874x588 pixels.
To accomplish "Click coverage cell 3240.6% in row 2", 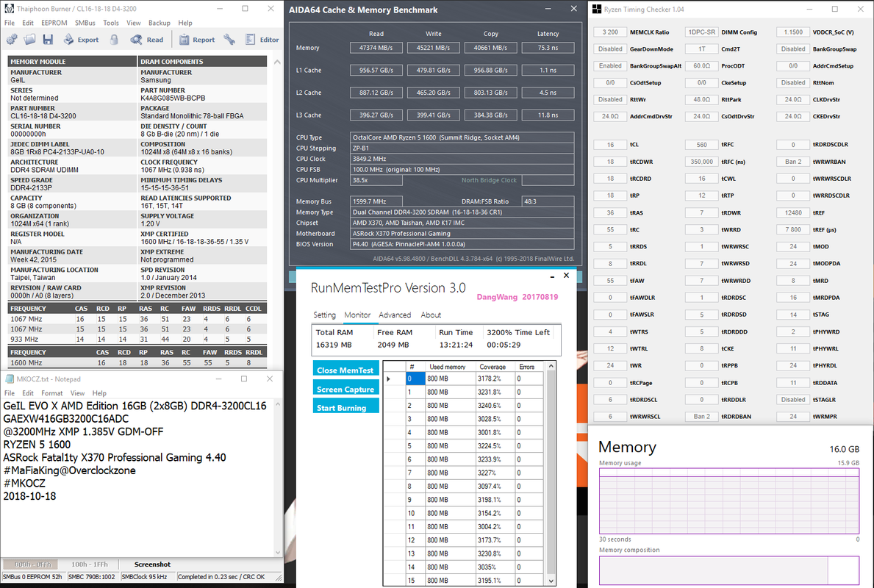I will tap(495, 405).
